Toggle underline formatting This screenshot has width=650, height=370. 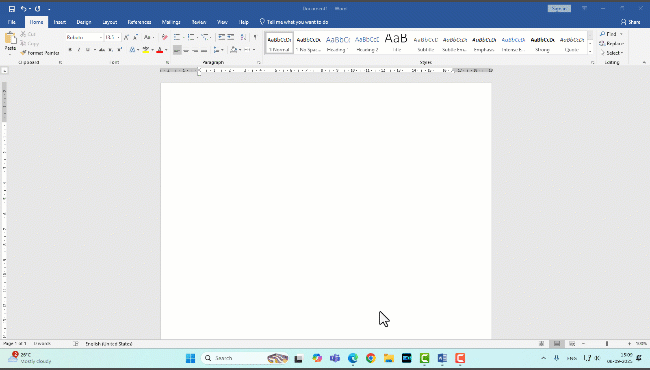click(87, 50)
